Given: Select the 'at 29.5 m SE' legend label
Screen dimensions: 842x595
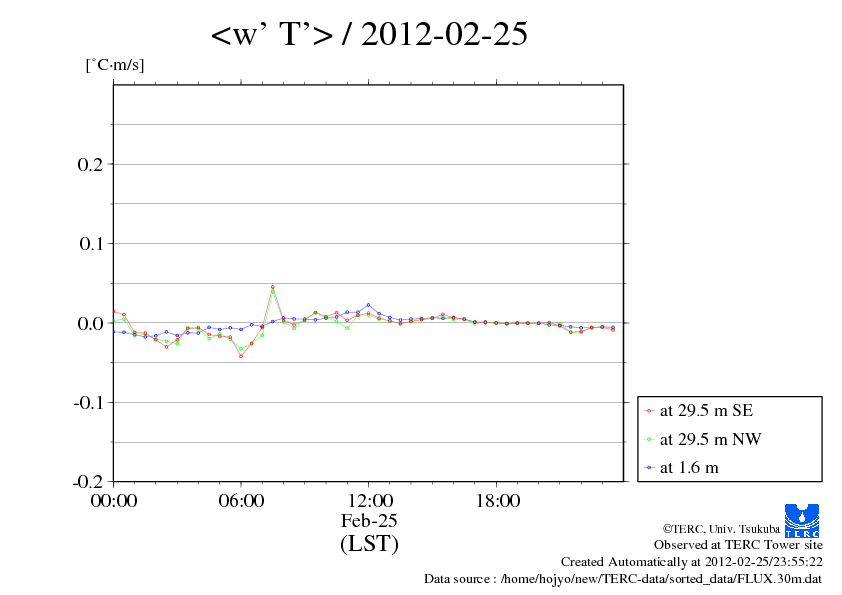Looking at the screenshot, I should [707, 410].
